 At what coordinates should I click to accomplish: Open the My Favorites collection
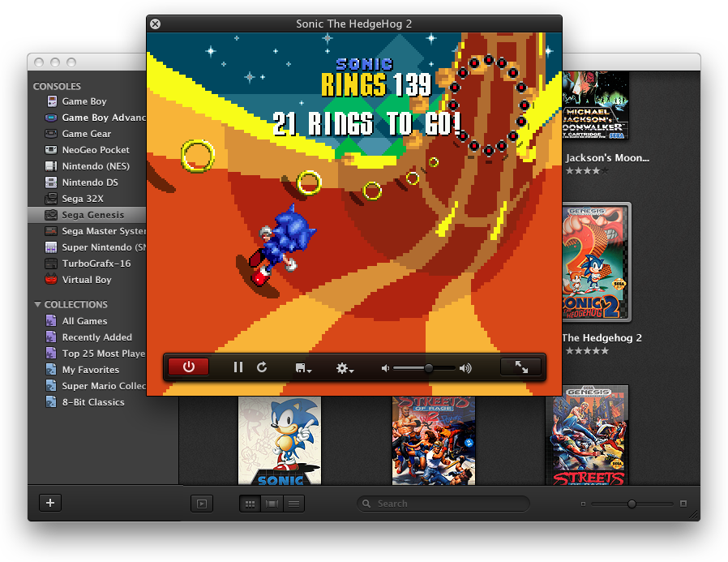[90, 370]
